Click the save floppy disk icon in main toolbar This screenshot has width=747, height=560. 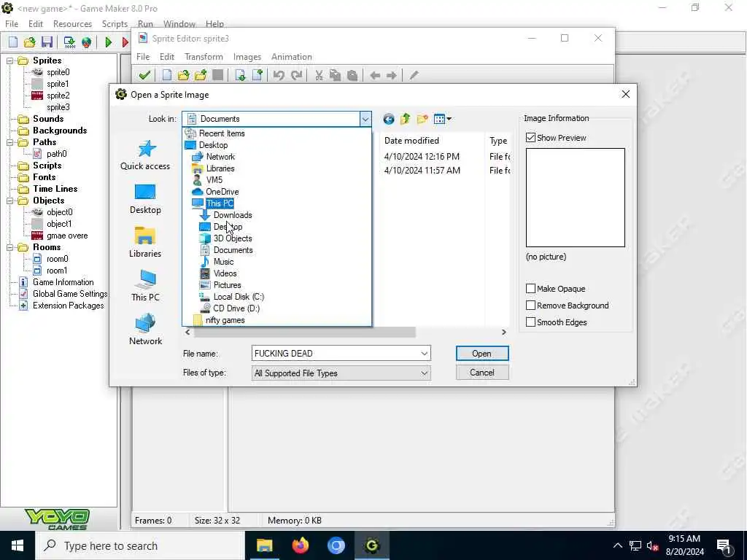pyautogui.click(x=47, y=42)
